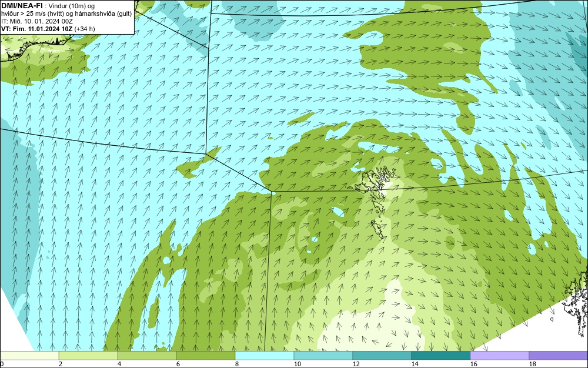This screenshot has height=368, width=588.
Task: Click the legend label '12'
Action: pos(356,364)
